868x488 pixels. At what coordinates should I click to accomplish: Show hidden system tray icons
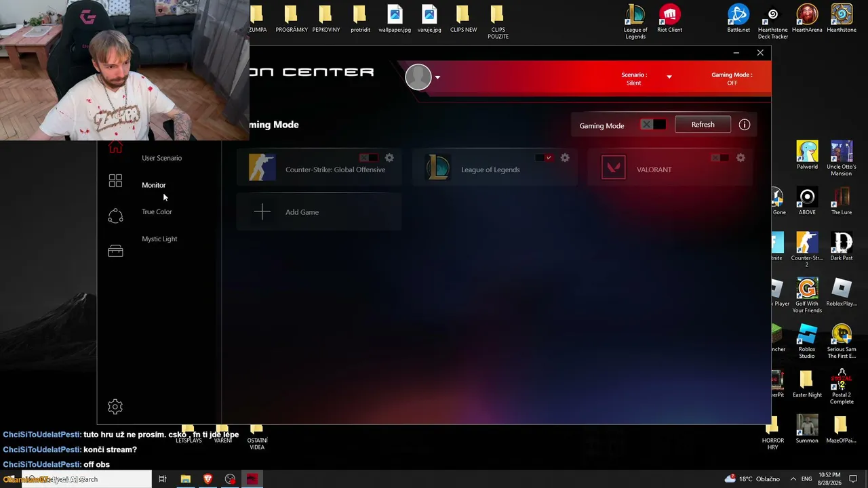tap(793, 479)
